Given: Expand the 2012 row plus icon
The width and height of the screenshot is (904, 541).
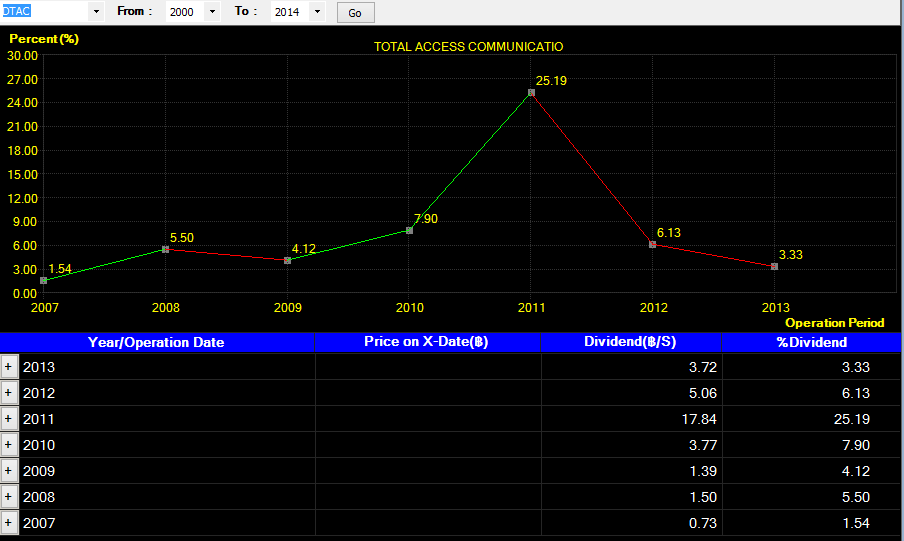Looking at the screenshot, I should (x=9, y=393).
